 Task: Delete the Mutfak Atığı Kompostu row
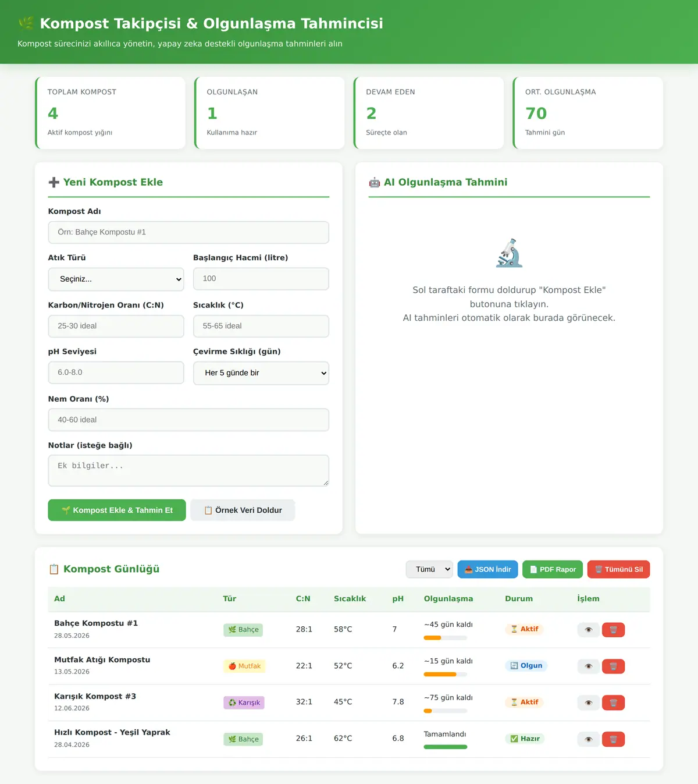click(x=613, y=666)
